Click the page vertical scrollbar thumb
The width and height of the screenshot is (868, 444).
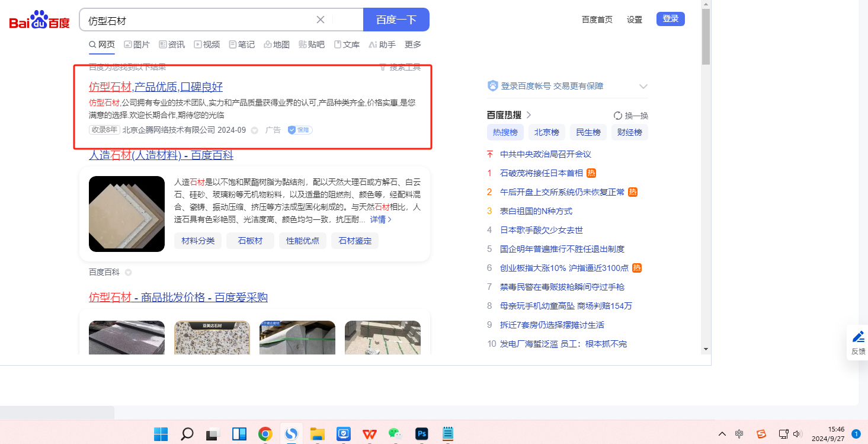click(706, 37)
